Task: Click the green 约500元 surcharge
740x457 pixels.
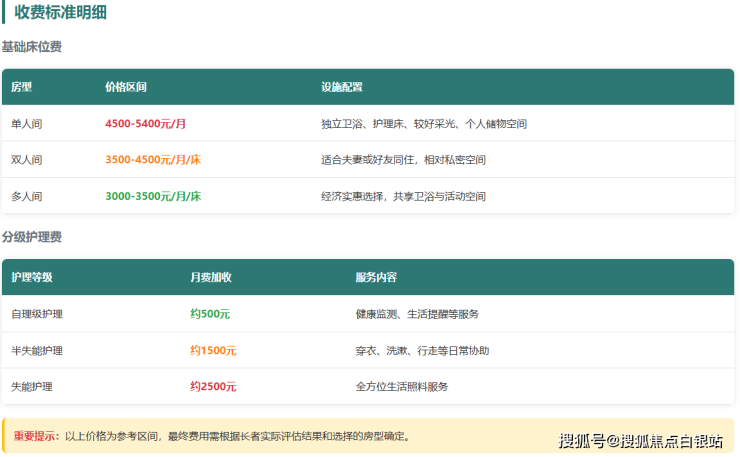Action: 210,314
